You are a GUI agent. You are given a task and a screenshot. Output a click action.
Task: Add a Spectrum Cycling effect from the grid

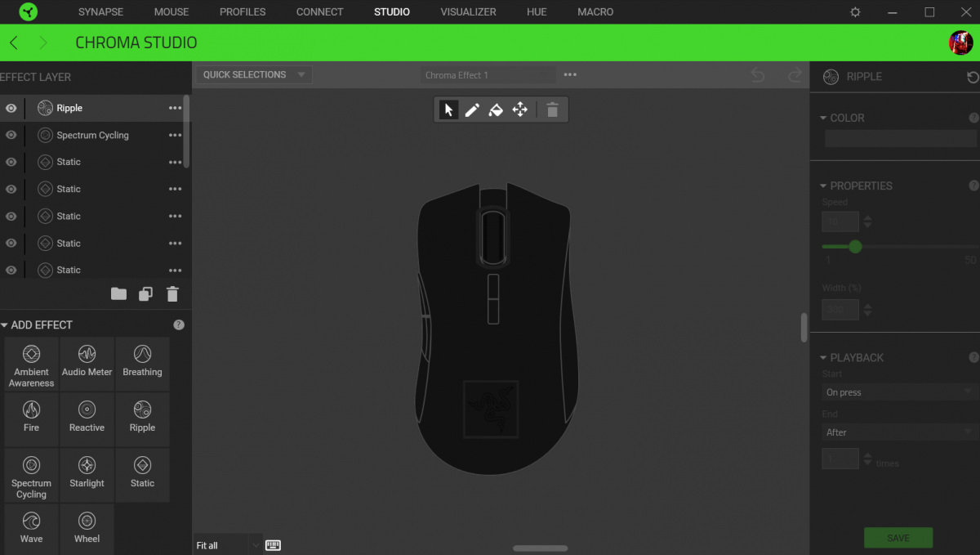pos(31,475)
